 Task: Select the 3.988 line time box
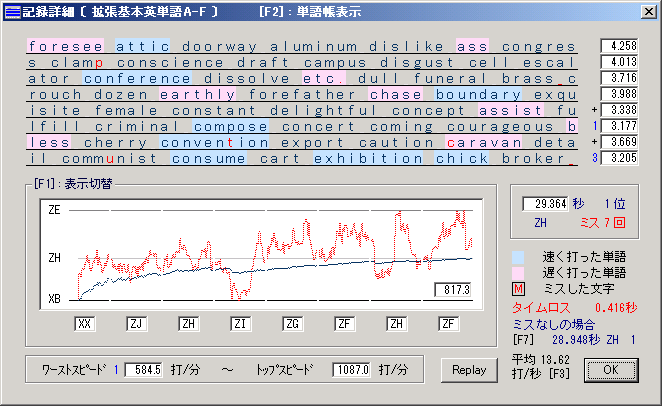click(619, 94)
